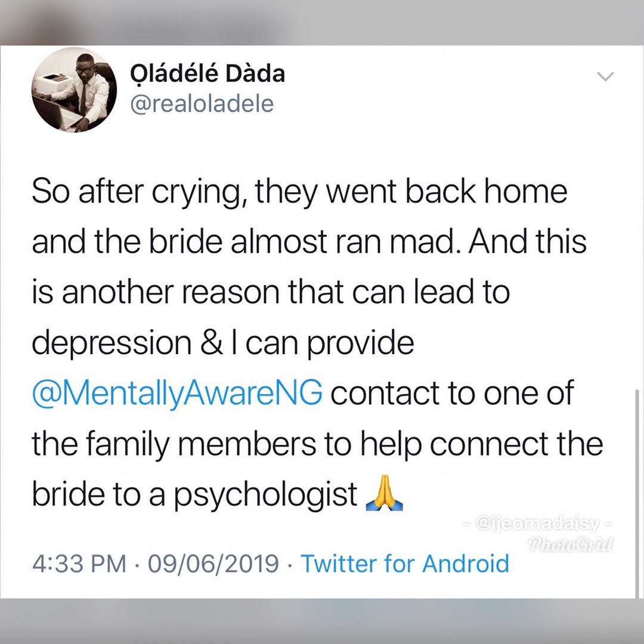Image resolution: width=644 pixels, height=644 pixels.
Task: Click the first line of the tweet text
Action: pos(298,190)
